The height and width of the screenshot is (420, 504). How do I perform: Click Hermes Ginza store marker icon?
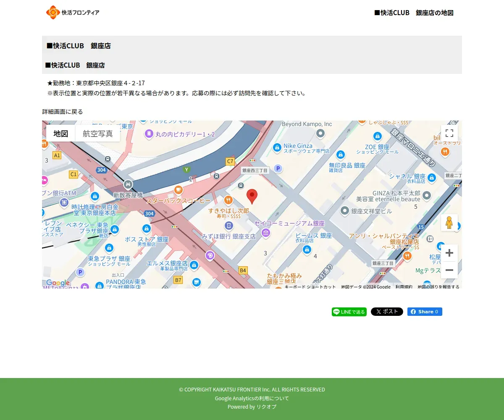[194, 265]
